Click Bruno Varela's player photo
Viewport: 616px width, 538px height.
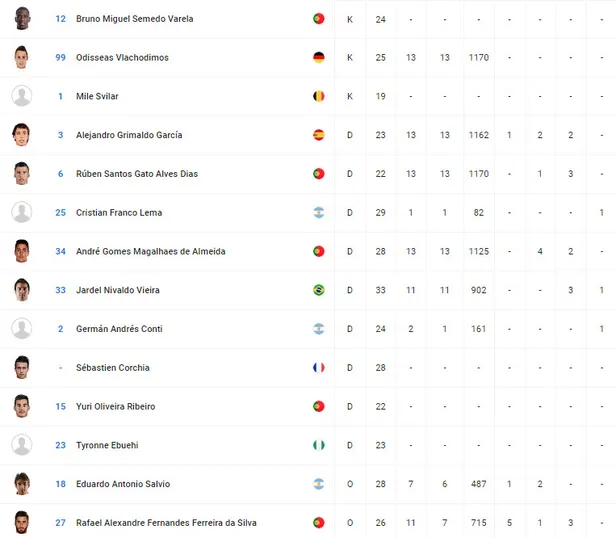[x=22, y=19]
